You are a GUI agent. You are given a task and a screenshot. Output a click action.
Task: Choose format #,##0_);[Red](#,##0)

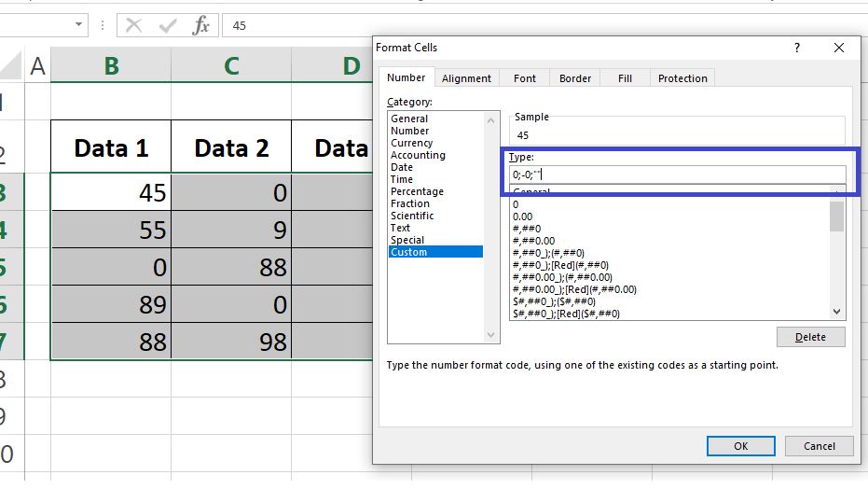[560, 265]
